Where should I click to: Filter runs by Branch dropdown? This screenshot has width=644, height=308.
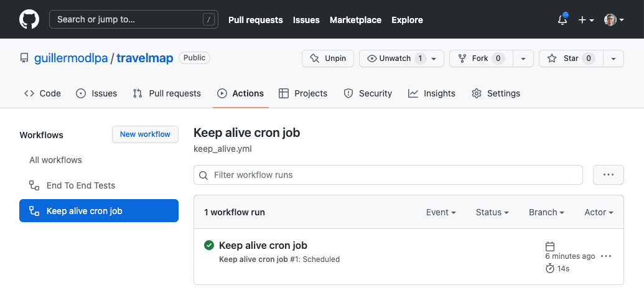point(546,212)
